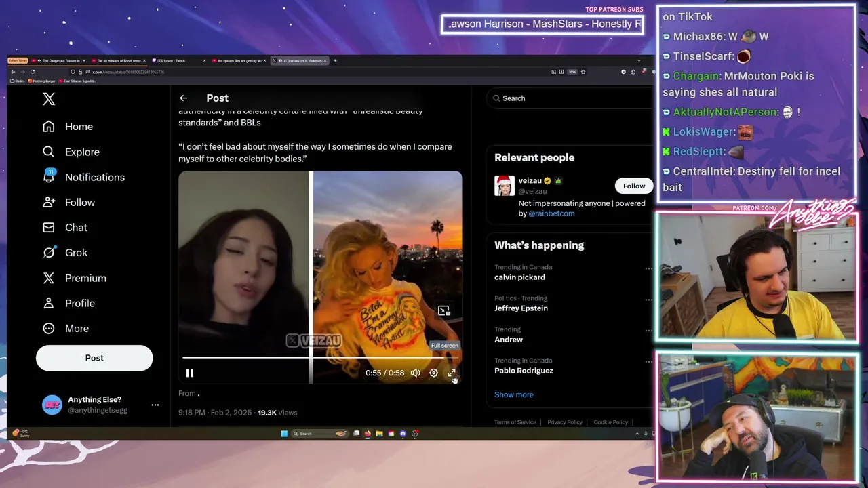
Task: Open account menu dots beside Anything Else?
Action: pos(155,405)
